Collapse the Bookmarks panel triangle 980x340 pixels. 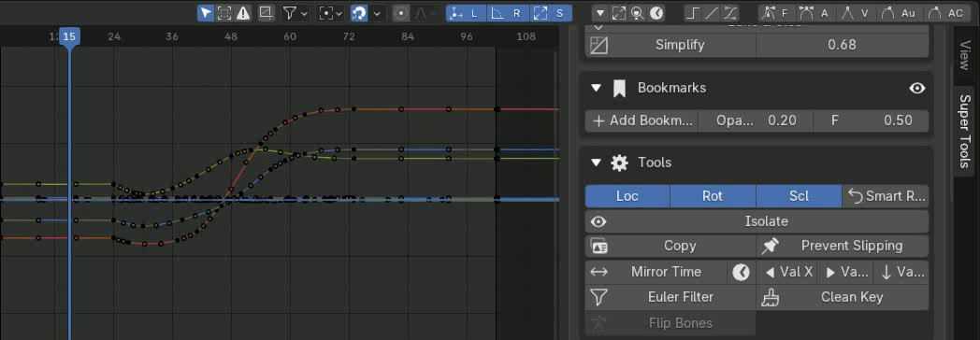[x=597, y=88]
